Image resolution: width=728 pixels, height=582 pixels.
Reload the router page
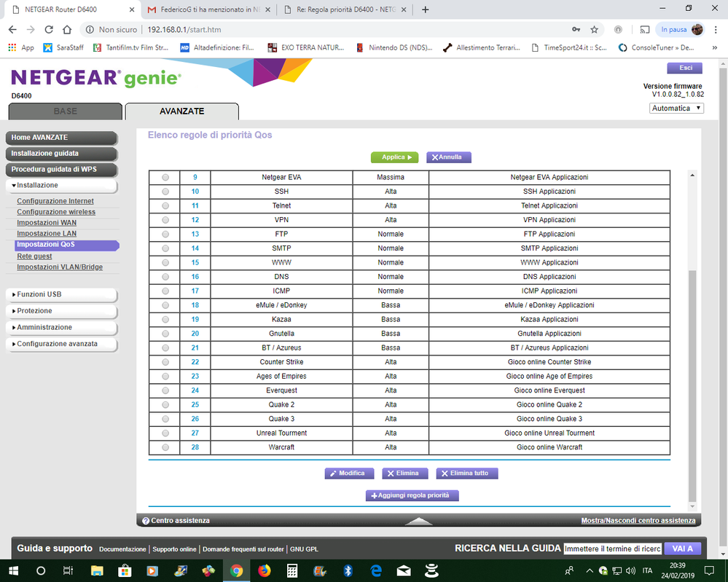(x=49, y=29)
